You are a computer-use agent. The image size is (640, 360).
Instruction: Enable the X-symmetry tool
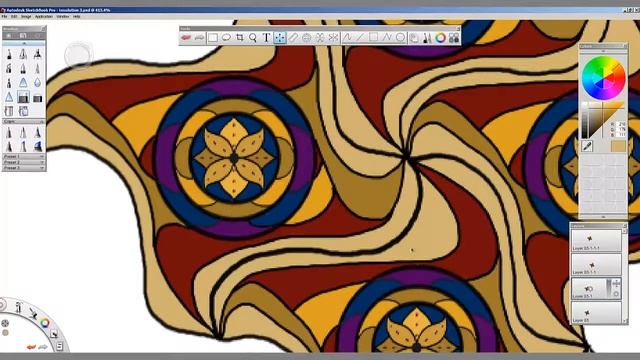(x=333, y=38)
